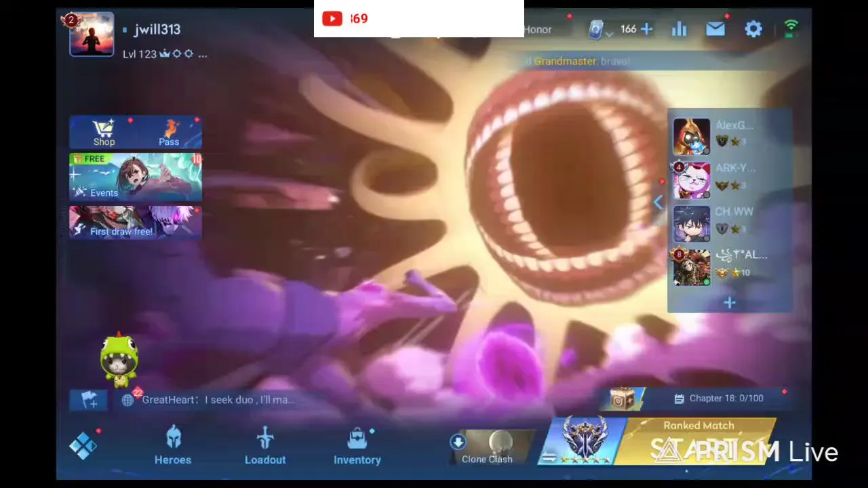Screen dimensions: 868x488
Task: Click the rank emblem badge
Action: (x=584, y=439)
